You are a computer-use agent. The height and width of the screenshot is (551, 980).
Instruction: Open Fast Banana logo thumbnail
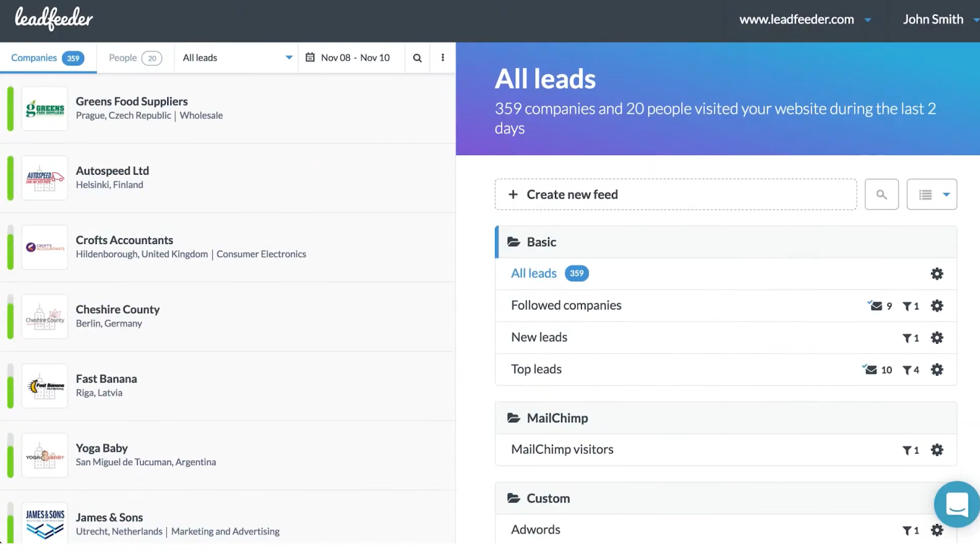point(45,386)
